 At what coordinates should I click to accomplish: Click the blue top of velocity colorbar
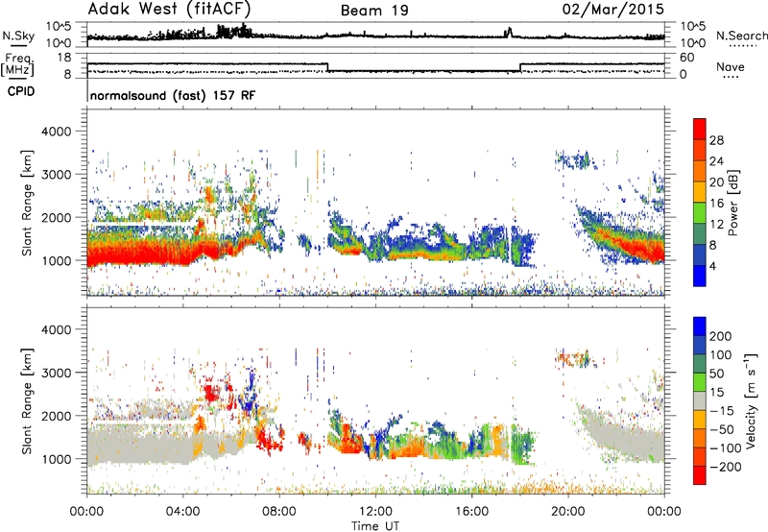pyautogui.click(x=700, y=326)
